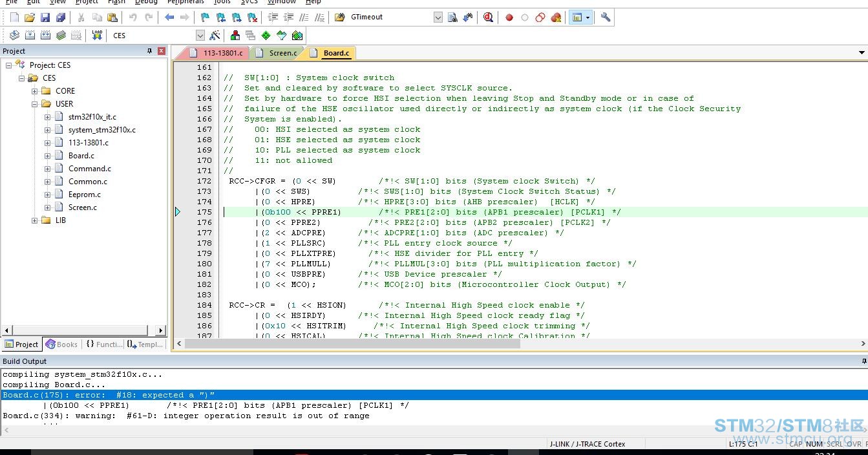This screenshot has width=868, height=455.
Task: Save the current file via floppy icon
Action: pyautogui.click(x=45, y=17)
